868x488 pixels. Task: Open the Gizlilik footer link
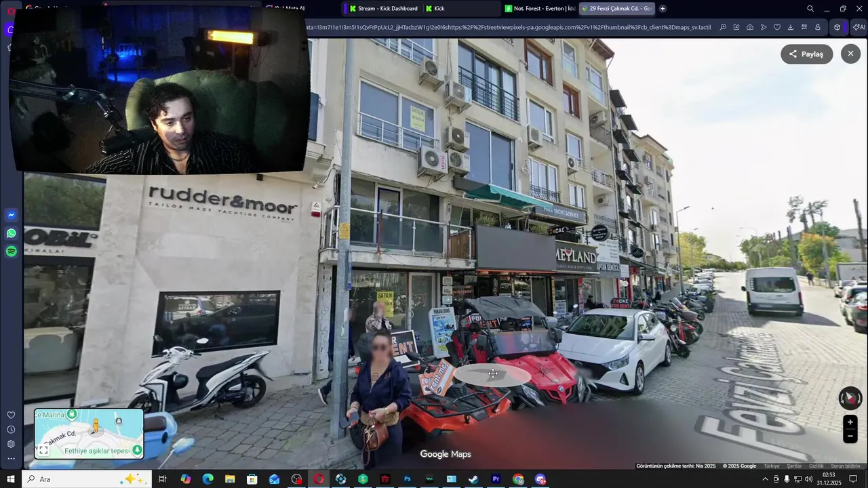(x=816, y=466)
